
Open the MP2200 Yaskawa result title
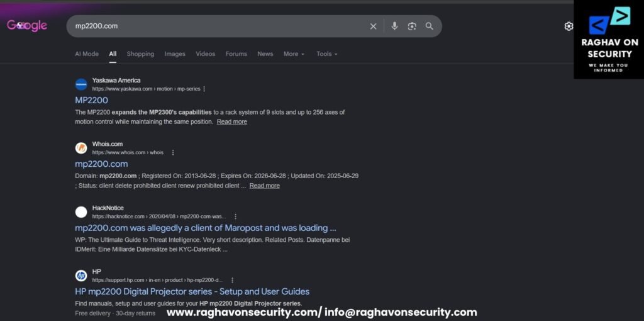[x=92, y=100]
